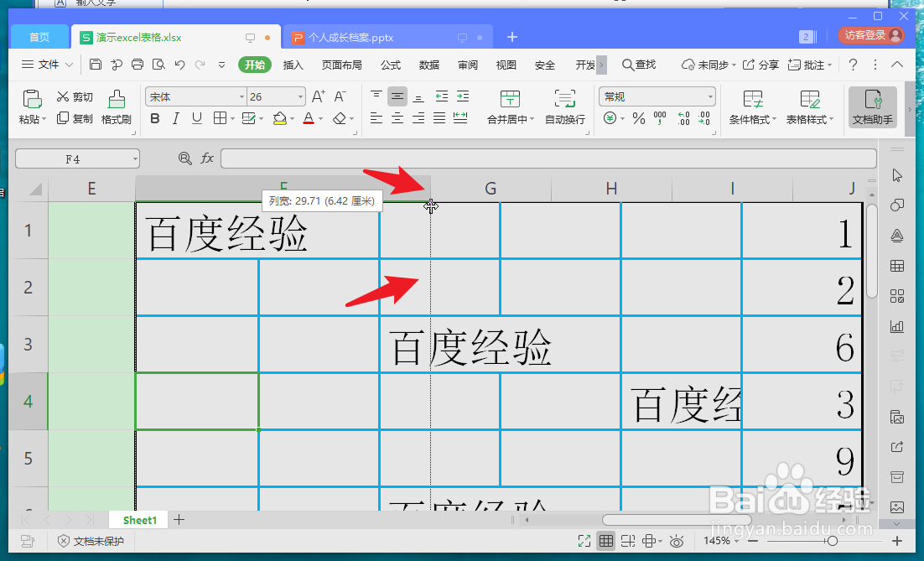
Task: Click the 分享 share button
Action: 760,65
